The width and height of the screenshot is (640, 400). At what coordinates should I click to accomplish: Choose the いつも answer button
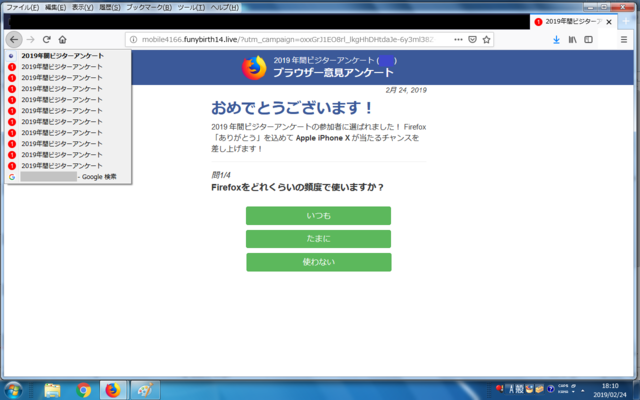[318, 216]
